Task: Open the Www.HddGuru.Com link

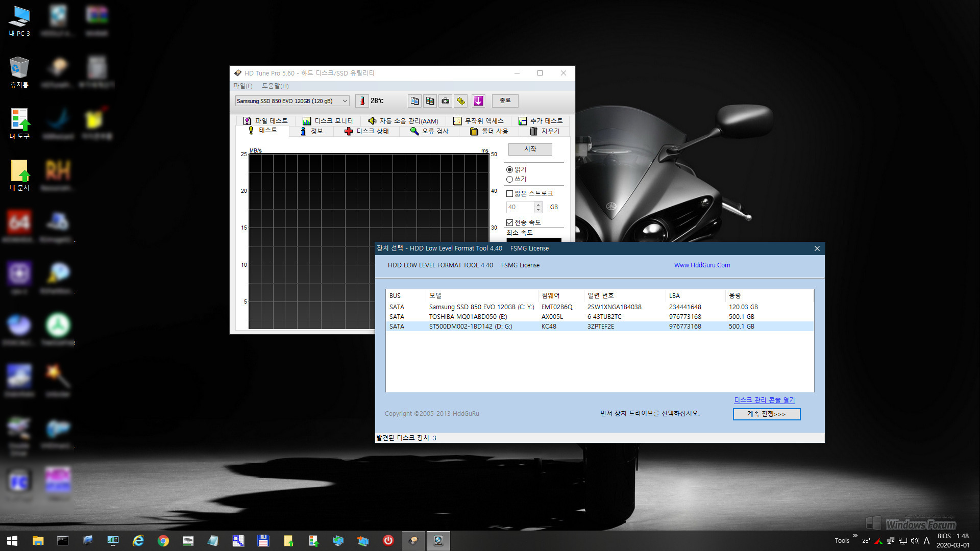Action: pyautogui.click(x=702, y=265)
